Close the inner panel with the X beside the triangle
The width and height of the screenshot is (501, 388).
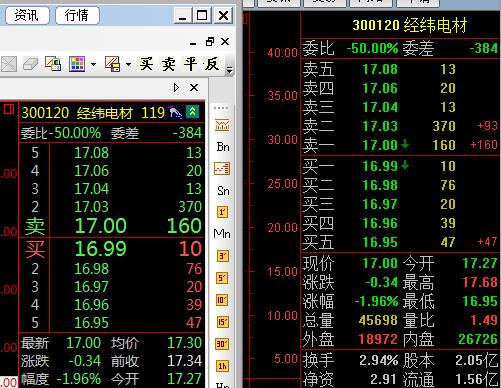coord(194,88)
